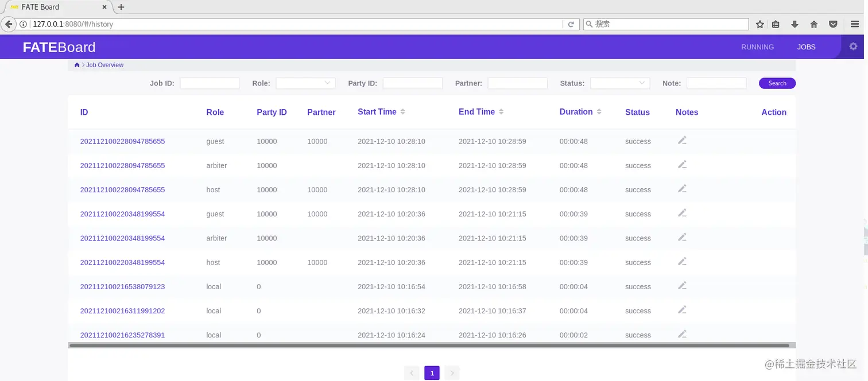Click the Action column header
Screen dimensions: 868x381
[774, 112]
